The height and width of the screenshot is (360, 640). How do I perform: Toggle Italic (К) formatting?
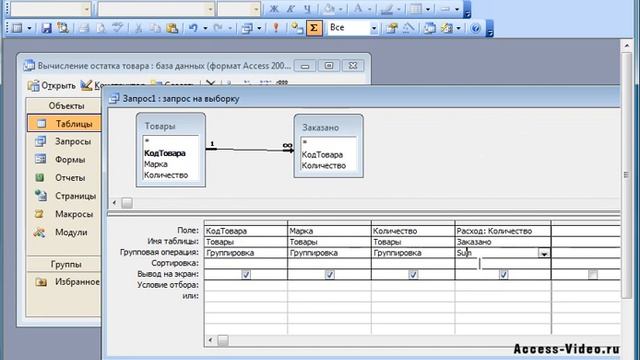(x=291, y=9)
